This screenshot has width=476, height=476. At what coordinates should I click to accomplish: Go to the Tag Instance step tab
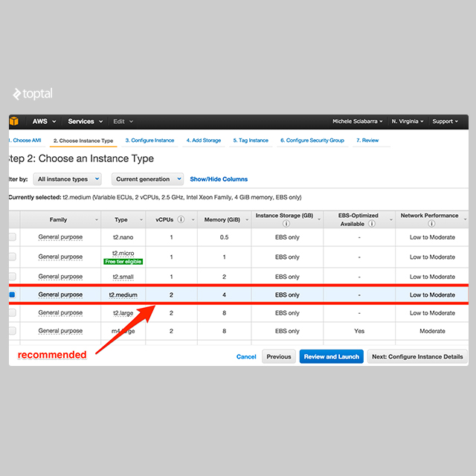(x=251, y=141)
